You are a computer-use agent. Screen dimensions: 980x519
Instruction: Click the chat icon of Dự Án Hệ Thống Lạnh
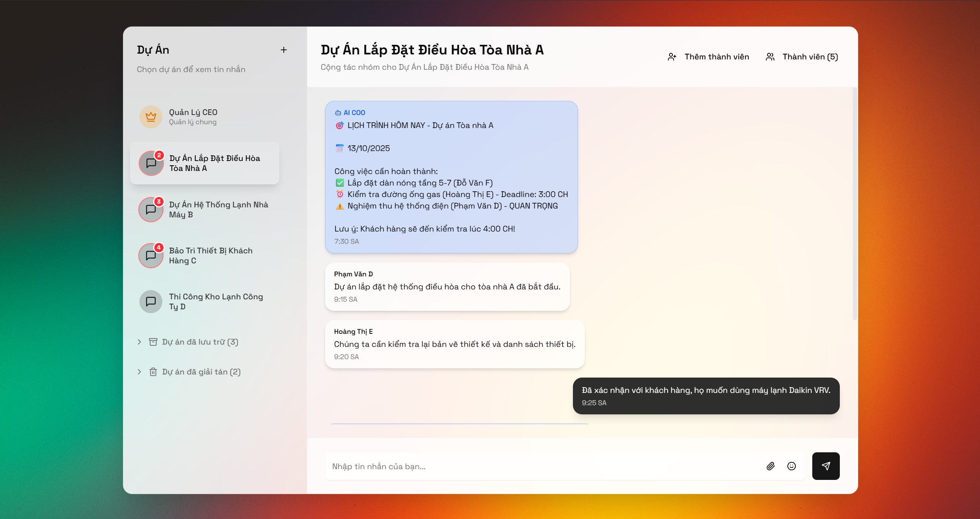[x=151, y=209]
